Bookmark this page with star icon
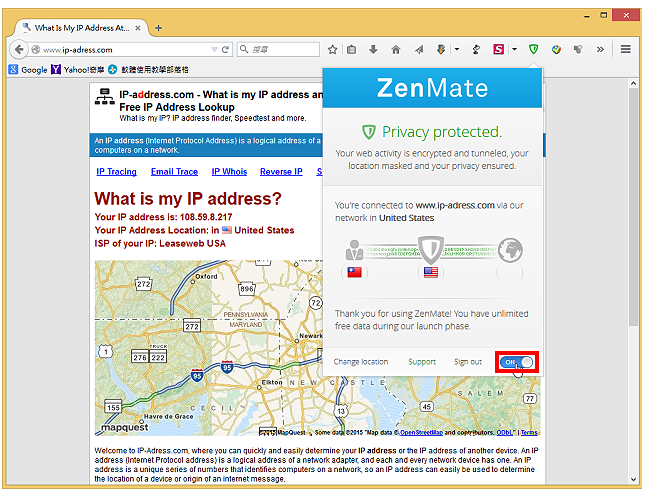The width and height of the screenshot is (654, 498). tap(332, 50)
